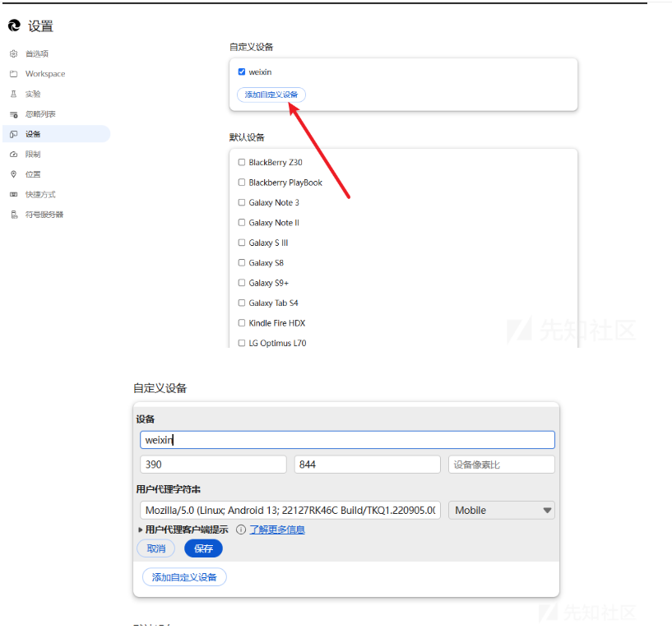Click the gauge icon beside 限制
This screenshot has width=672, height=629.
(x=14, y=155)
